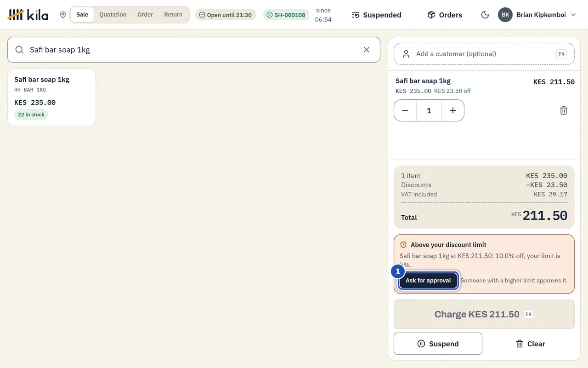Screen dimensions: 588x368
Task: Increase Safi bar soap quantity
Action: tap(453, 110)
